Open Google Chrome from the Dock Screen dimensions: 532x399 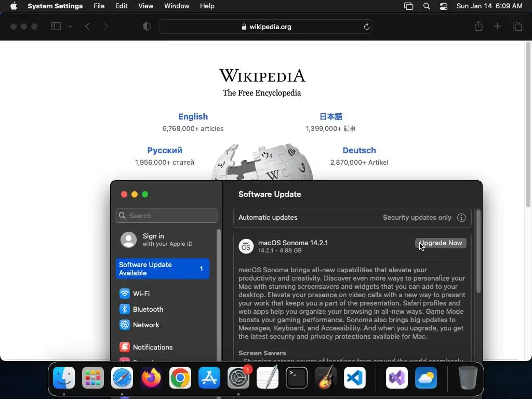pos(180,377)
